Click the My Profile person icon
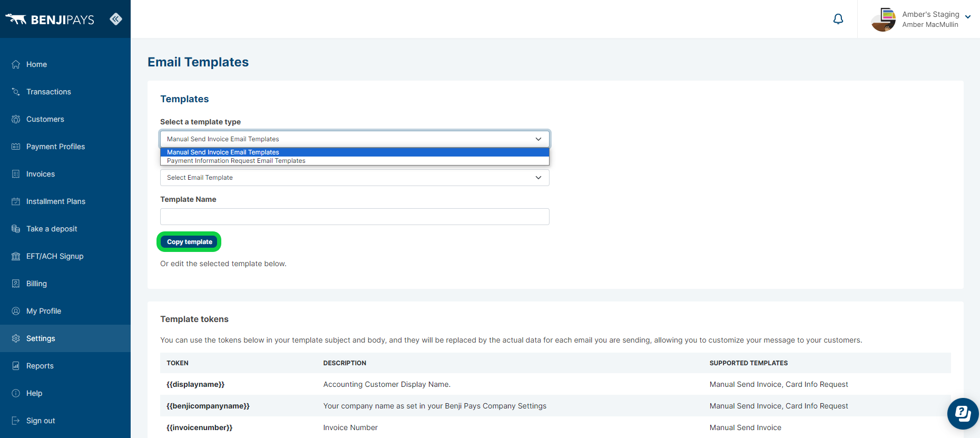This screenshot has width=980, height=438. coord(16,311)
